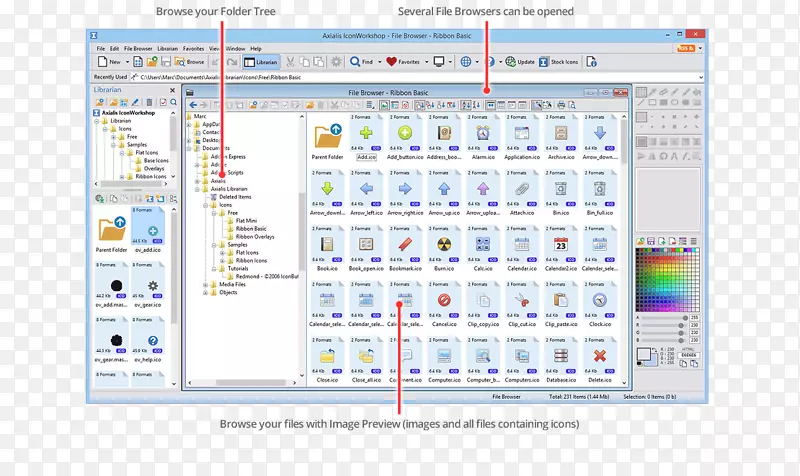The image size is (800, 476).
Task: Toggle the Librarian panel button
Action: click(261, 62)
